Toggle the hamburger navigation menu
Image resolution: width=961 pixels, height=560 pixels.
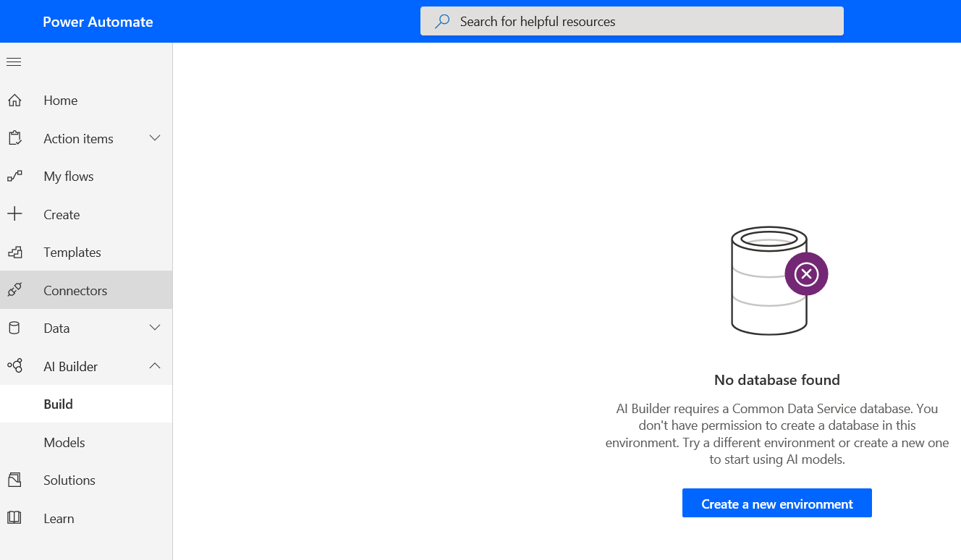(14, 62)
